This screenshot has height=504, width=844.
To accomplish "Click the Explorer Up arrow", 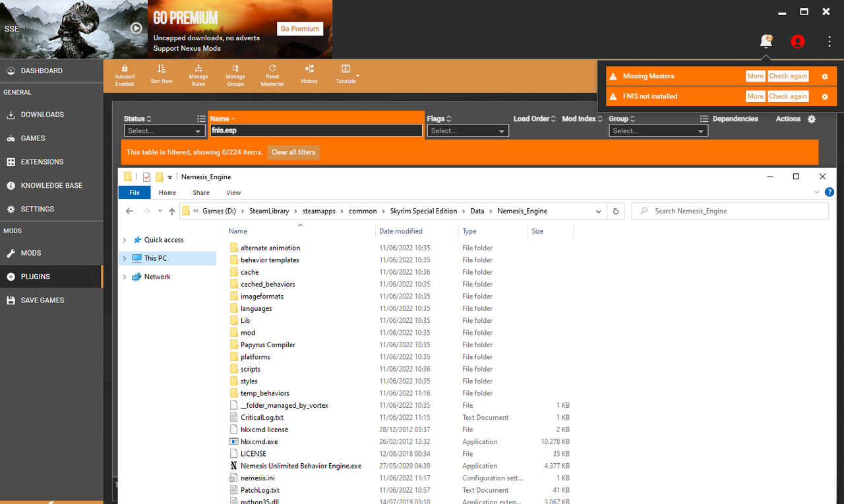I will tap(172, 211).
